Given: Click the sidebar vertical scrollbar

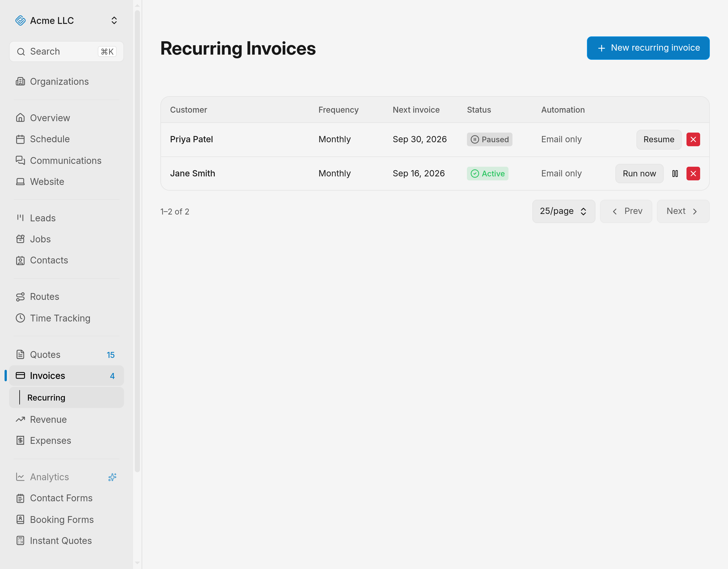Looking at the screenshot, I should pos(137,241).
